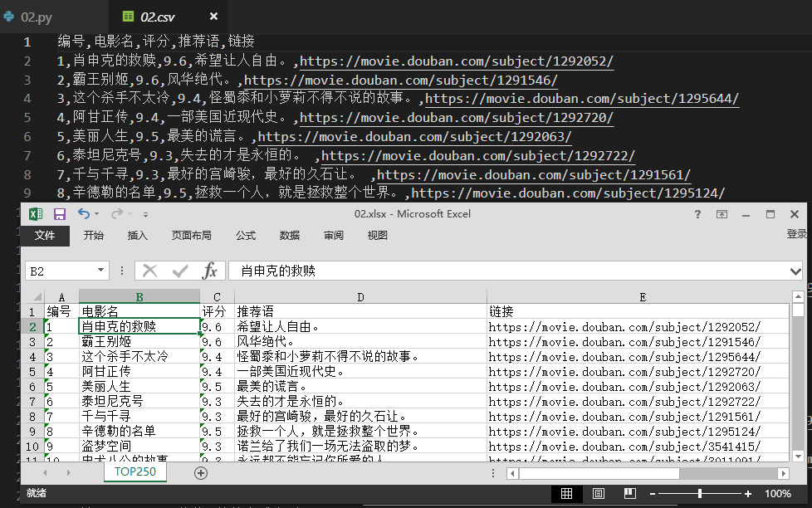Click the zoom slider handle

tap(700, 494)
